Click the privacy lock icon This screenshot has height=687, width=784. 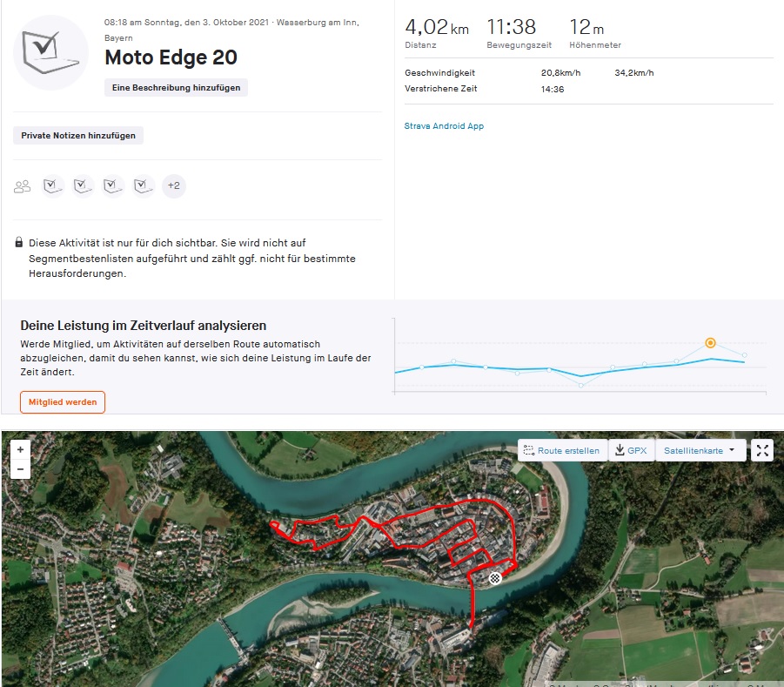(19, 243)
